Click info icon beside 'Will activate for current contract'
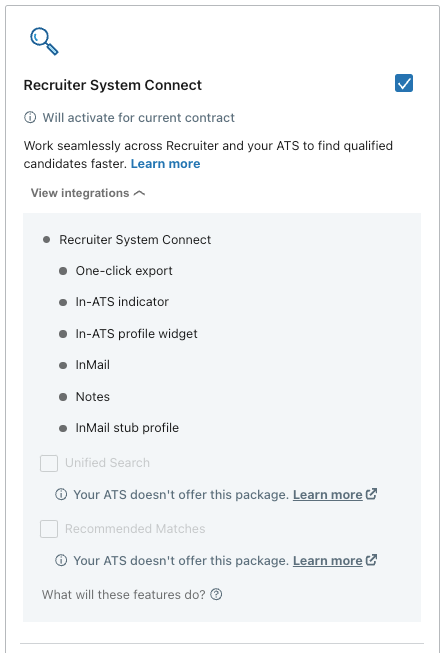The height and width of the screenshot is (653, 444). [30, 117]
